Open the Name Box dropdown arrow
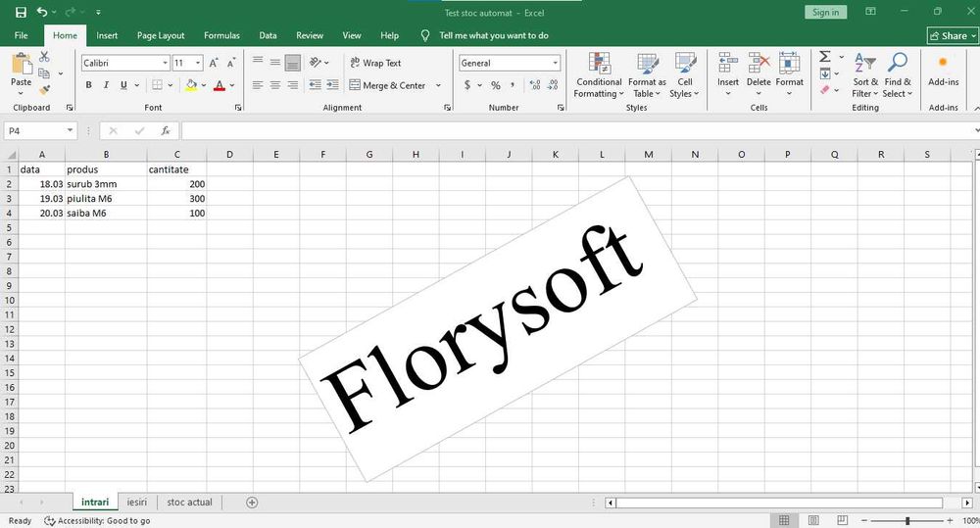Viewport: 980px width, 528px height. click(x=70, y=130)
